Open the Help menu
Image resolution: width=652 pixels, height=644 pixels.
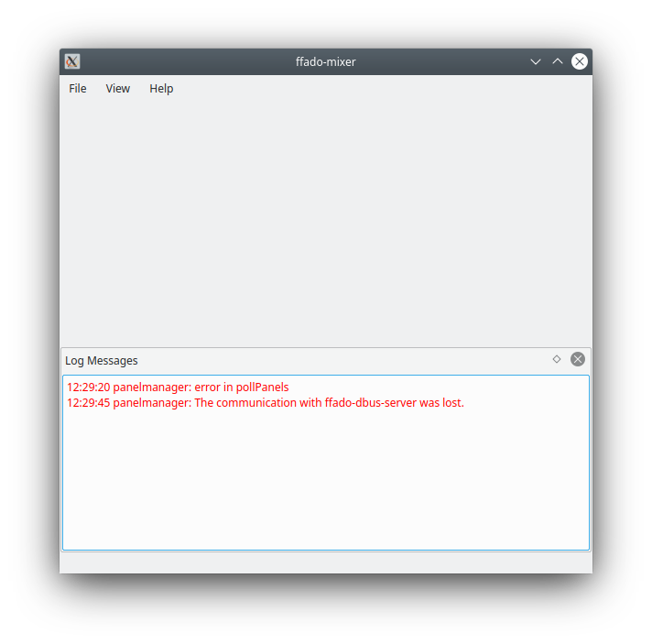coord(161,89)
